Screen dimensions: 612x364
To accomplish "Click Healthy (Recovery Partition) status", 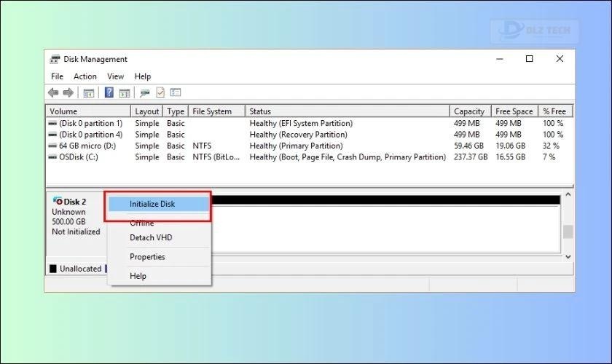I will (298, 135).
